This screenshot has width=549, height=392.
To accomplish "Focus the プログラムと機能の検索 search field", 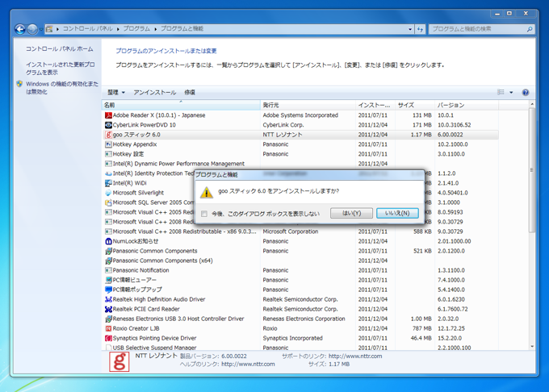I will coord(478,29).
